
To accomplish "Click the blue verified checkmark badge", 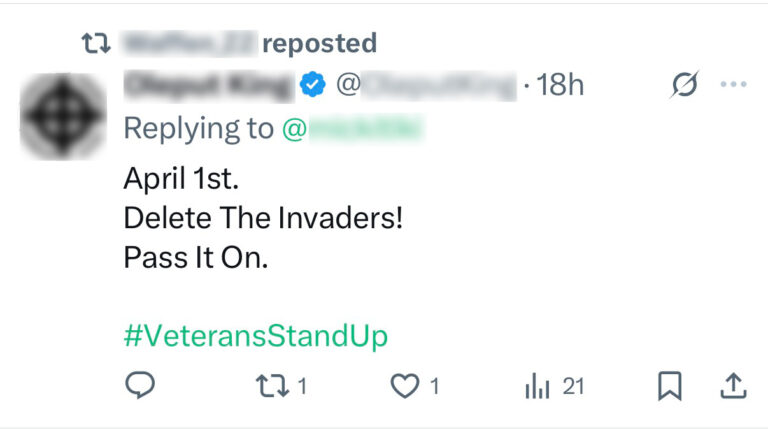I will 314,86.
